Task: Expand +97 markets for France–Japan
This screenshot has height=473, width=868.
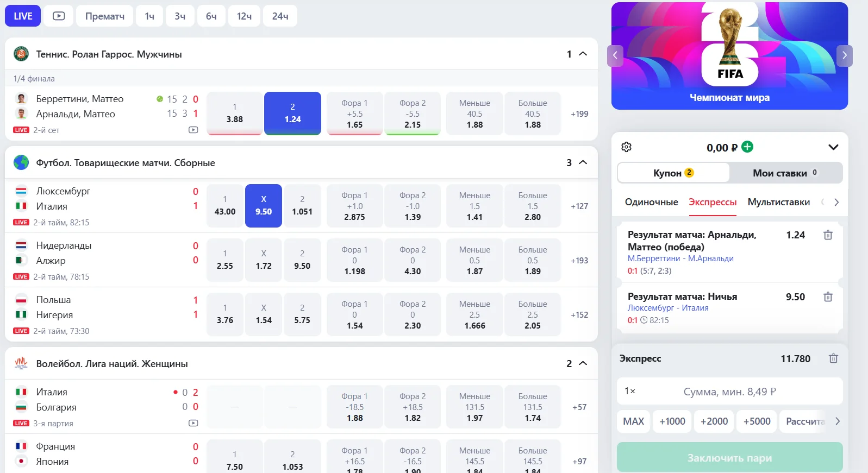Action: [x=579, y=461]
